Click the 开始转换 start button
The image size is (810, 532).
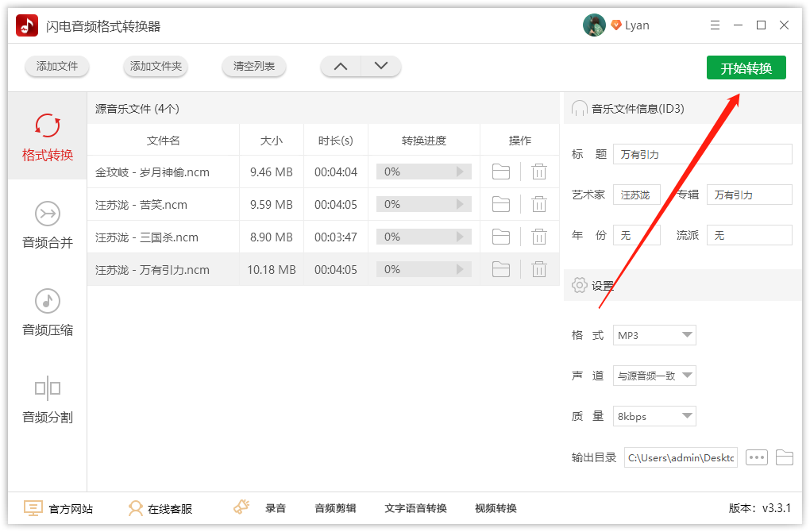click(746, 68)
